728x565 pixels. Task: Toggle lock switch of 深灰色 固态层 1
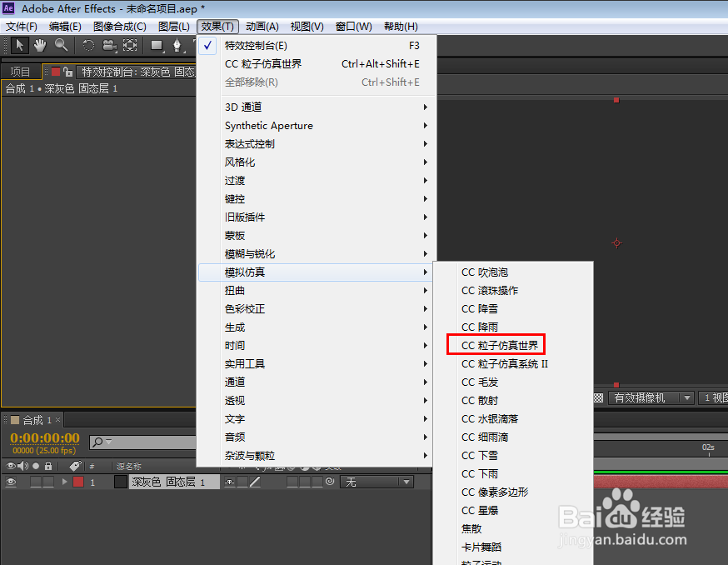click(x=48, y=482)
